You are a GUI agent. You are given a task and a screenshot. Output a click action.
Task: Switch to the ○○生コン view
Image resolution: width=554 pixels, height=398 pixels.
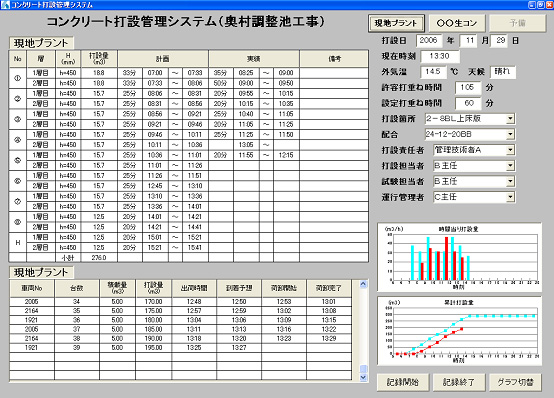(457, 23)
